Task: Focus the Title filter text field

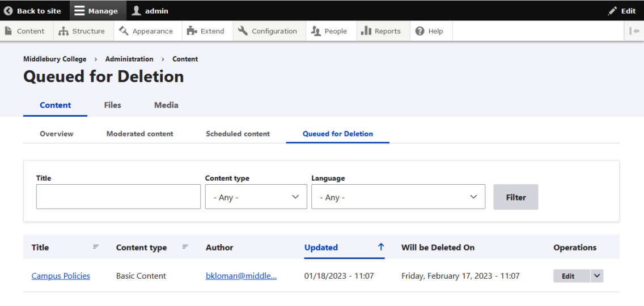Action: (x=118, y=197)
